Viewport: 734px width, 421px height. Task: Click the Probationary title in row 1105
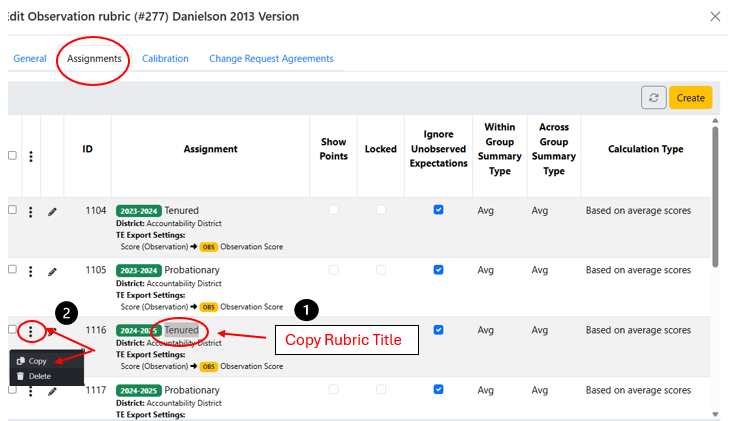[x=192, y=270]
